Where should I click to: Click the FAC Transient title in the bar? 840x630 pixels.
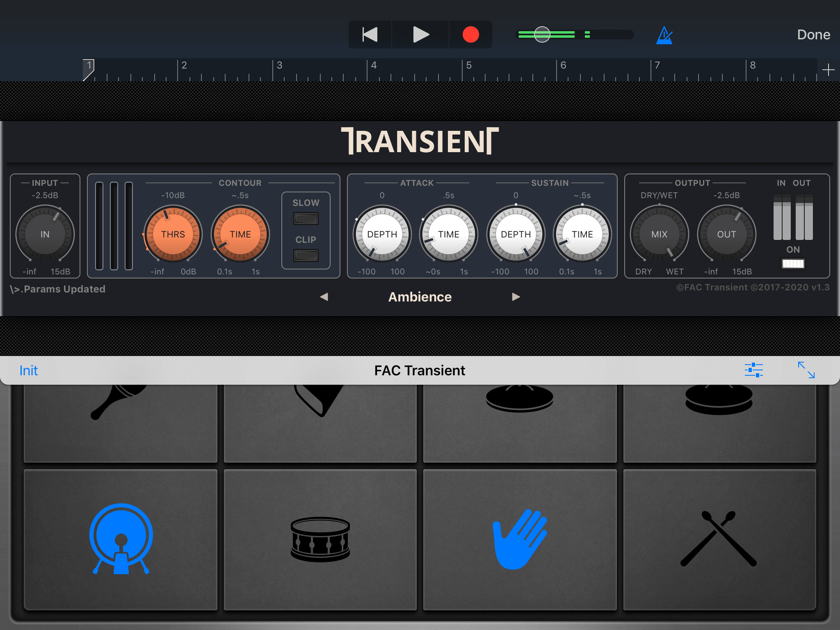coord(420,370)
